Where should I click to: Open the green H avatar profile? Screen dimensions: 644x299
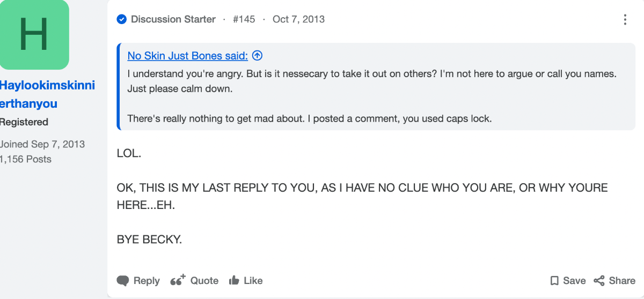34,34
